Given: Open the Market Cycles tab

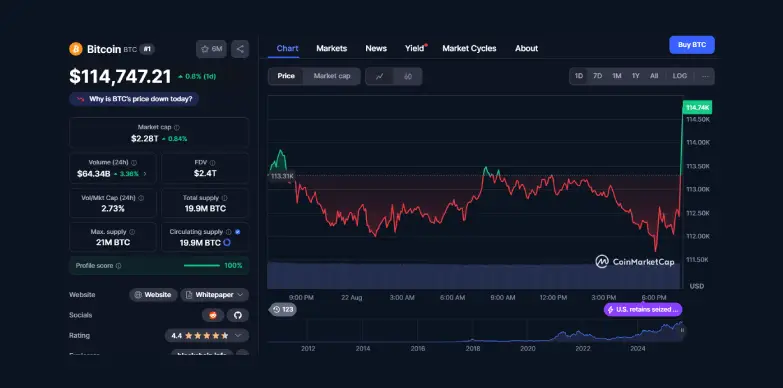Looking at the screenshot, I should tap(469, 48).
